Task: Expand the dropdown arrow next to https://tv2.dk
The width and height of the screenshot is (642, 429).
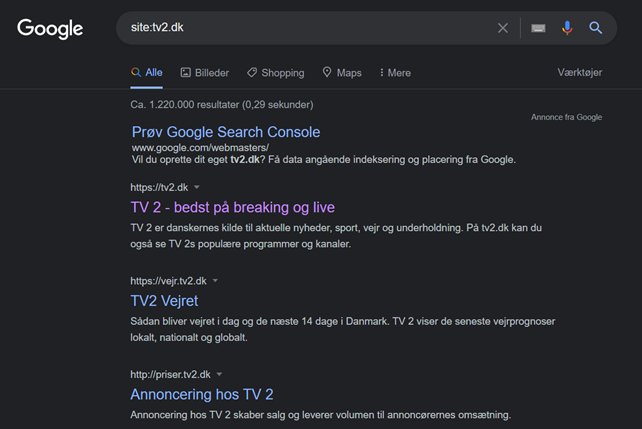Action: 197,187
